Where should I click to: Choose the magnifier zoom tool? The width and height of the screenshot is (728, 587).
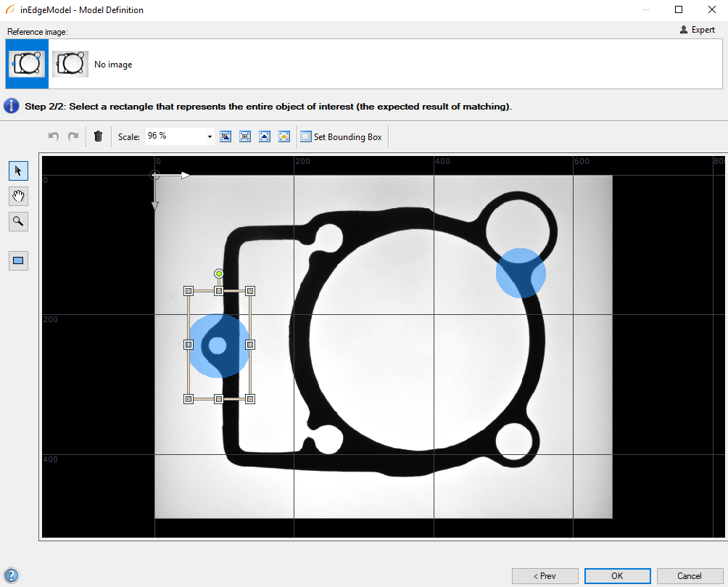tap(18, 221)
